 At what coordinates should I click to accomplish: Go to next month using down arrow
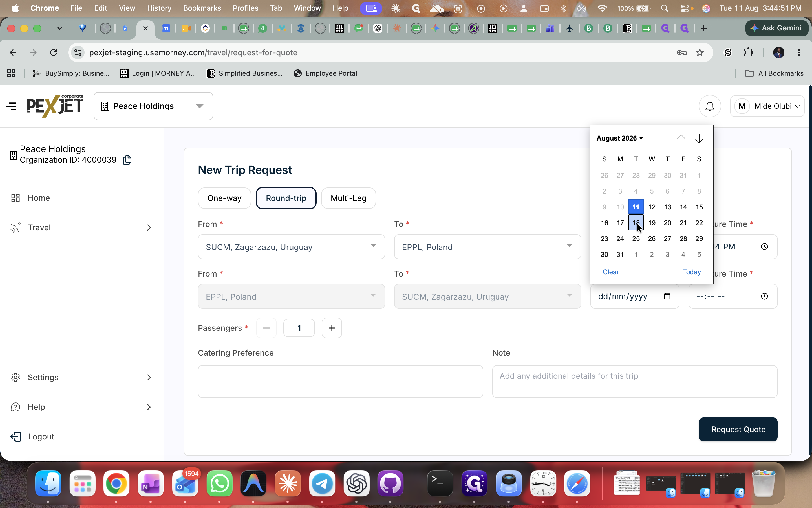pyautogui.click(x=699, y=139)
